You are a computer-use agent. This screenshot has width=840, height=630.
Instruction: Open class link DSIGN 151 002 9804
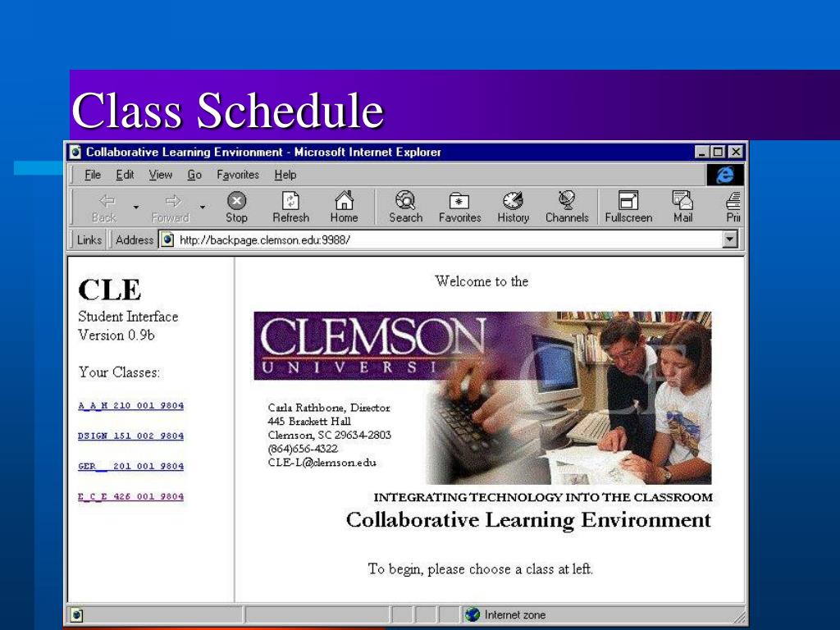click(130, 436)
